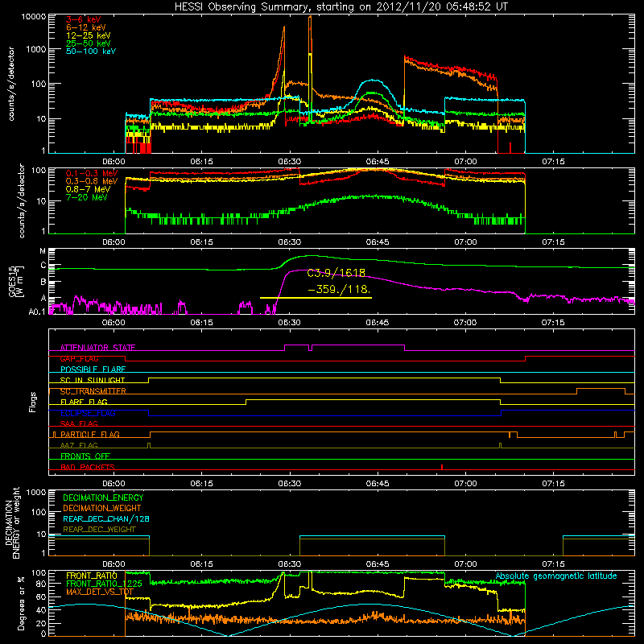The width and height of the screenshot is (644, 644).
Task: Pick the 50-100 keV legend label
Action: (91, 52)
